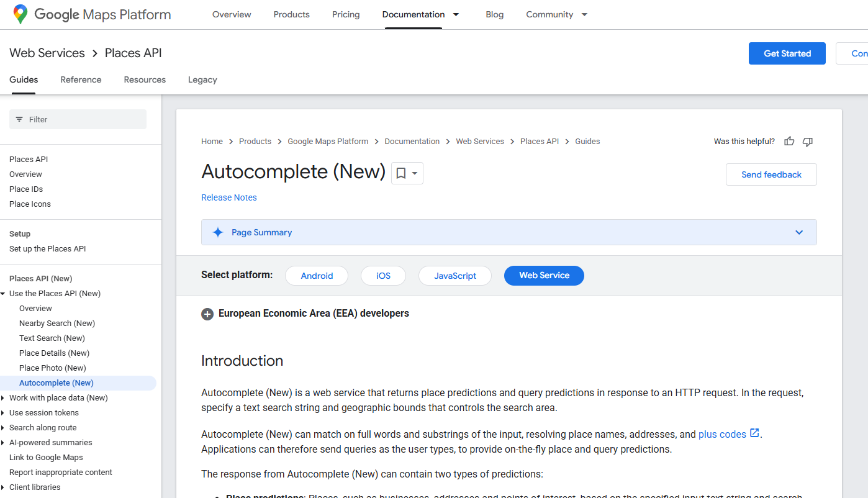
Task: Select the iOS platform option
Action: [x=383, y=275]
